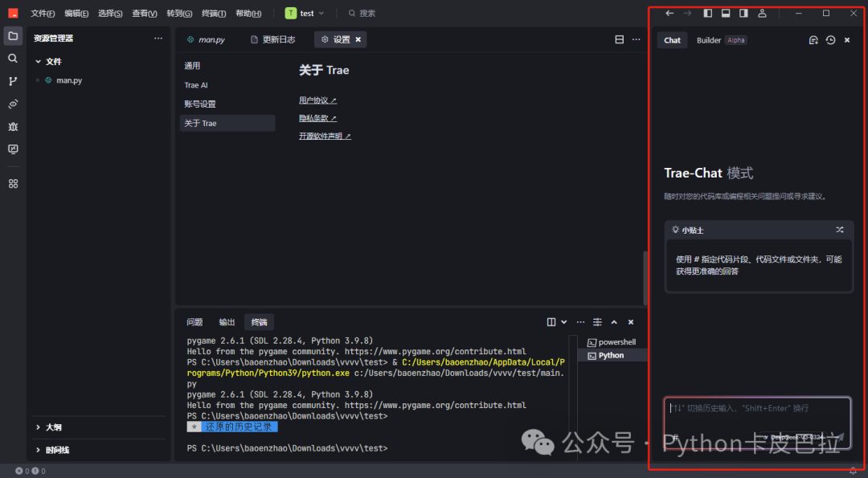Image resolution: width=868 pixels, height=478 pixels.
Task: Shuffle to another tip in 小贴士
Action: (x=840, y=230)
